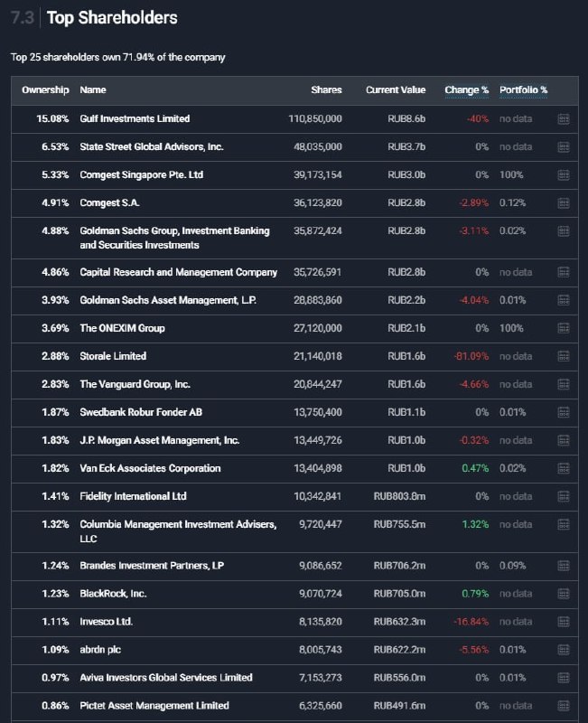Click the -81.09% change value
This screenshot has width=588, height=723.
coord(471,356)
